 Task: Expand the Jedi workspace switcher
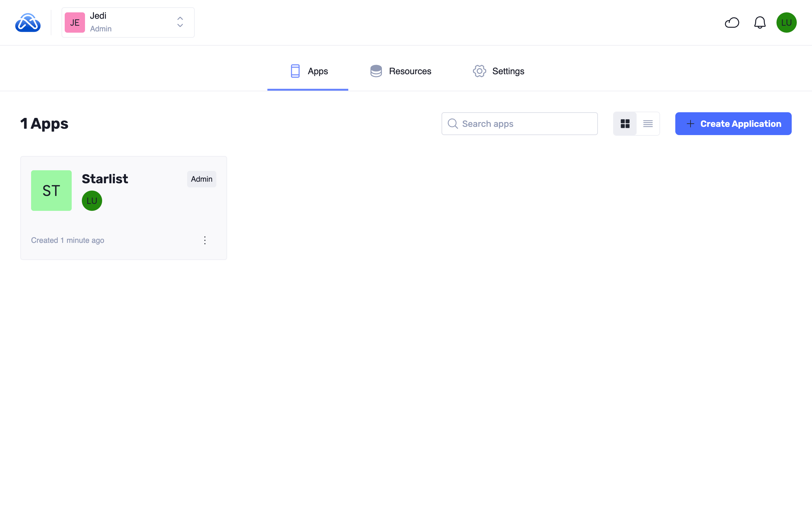click(x=128, y=23)
